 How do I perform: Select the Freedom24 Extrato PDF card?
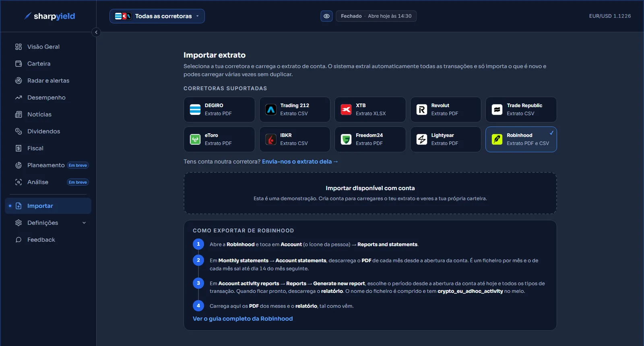[x=370, y=139]
